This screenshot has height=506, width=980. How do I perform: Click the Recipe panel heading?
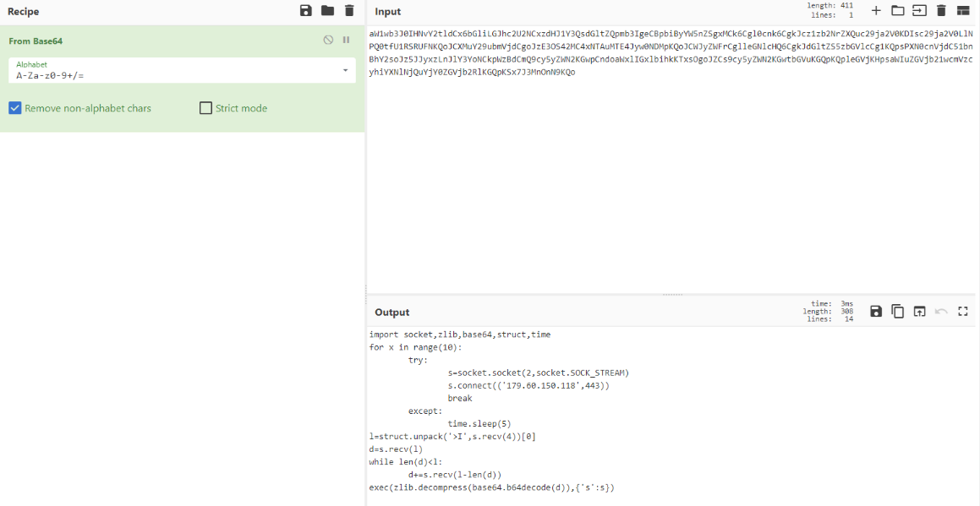pos(23,11)
